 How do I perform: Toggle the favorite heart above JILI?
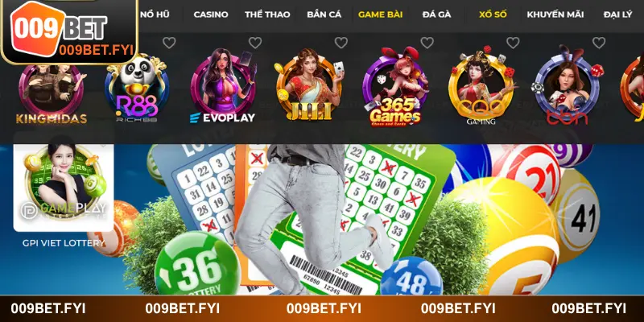coord(341,43)
